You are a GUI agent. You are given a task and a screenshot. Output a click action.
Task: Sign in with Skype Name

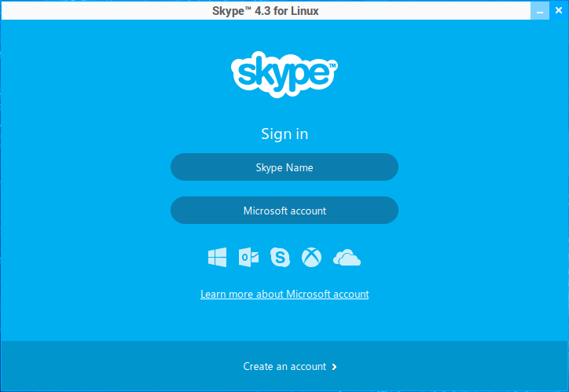(284, 167)
